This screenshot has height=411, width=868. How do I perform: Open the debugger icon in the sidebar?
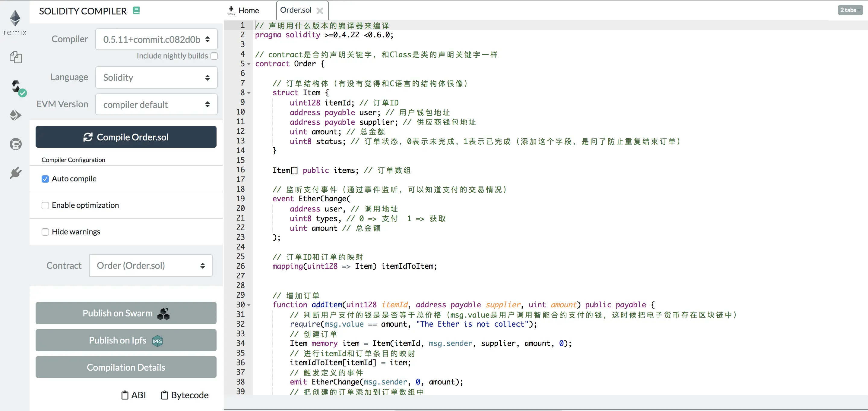click(x=15, y=144)
